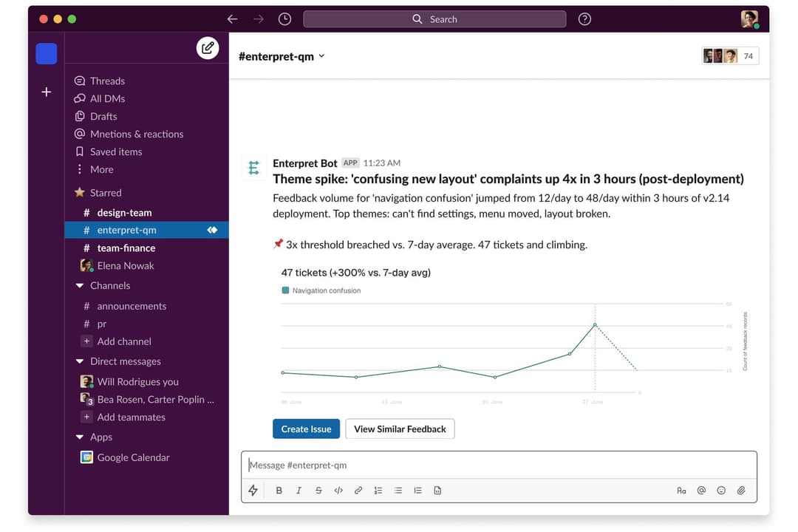Viewport: 798px width, 532px height.
Task: Open the #enterpret-qm channel dropdown
Action: click(282, 56)
